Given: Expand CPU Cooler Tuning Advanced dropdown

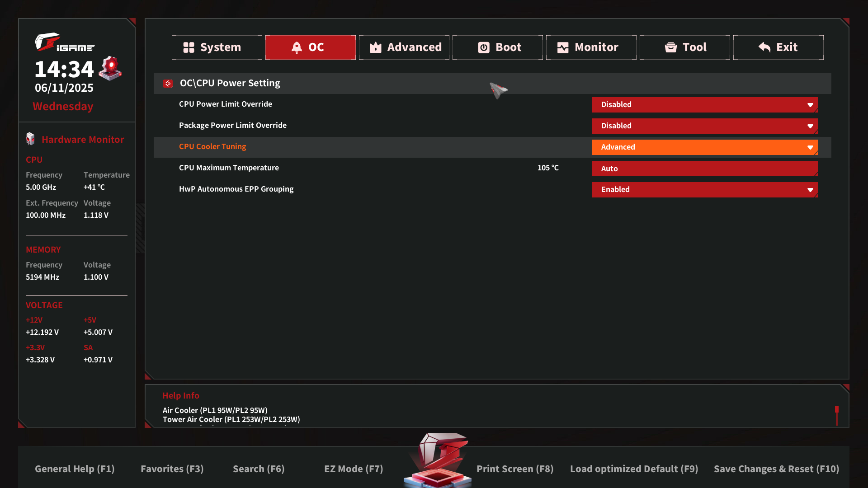Looking at the screenshot, I should (704, 147).
